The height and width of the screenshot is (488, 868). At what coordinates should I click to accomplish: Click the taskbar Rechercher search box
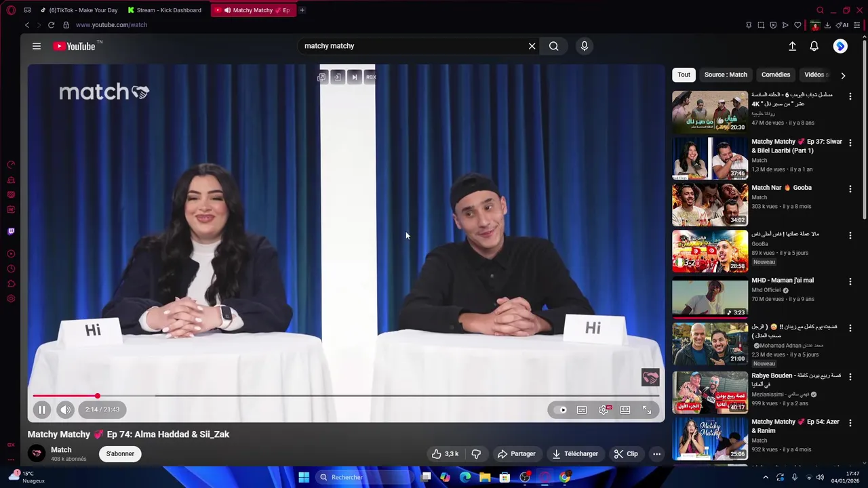[x=365, y=477]
